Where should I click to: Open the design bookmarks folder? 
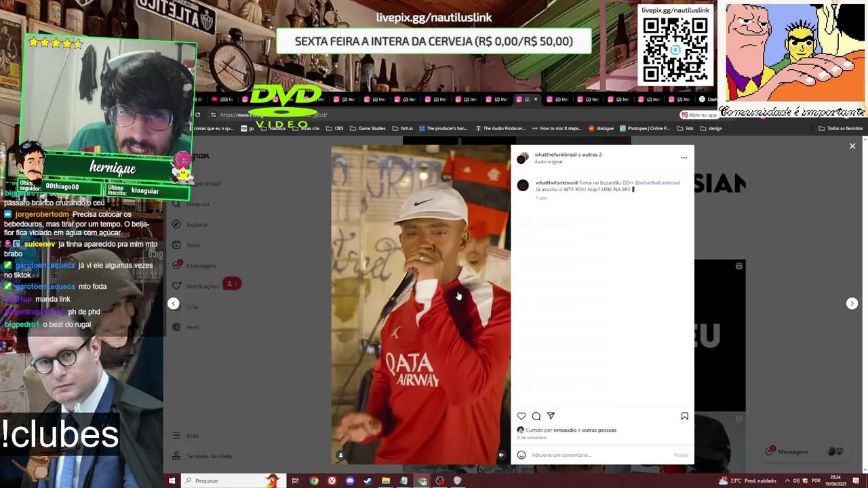711,128
